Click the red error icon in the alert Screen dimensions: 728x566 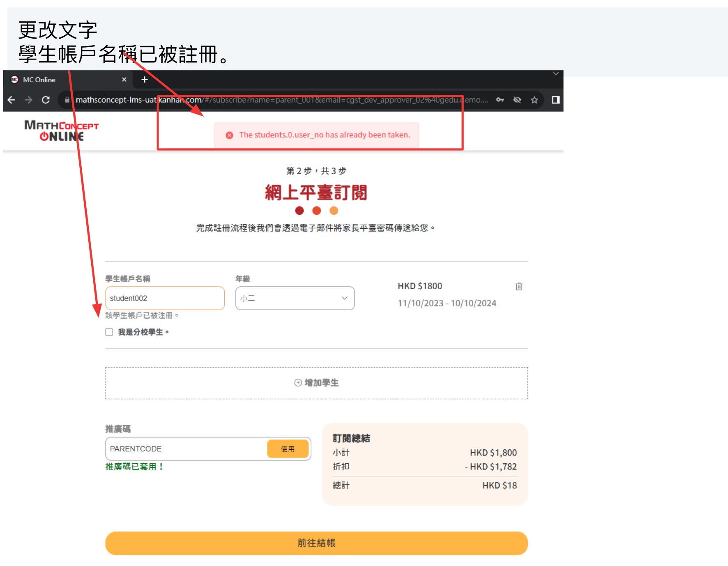click(x=230, y=135)
